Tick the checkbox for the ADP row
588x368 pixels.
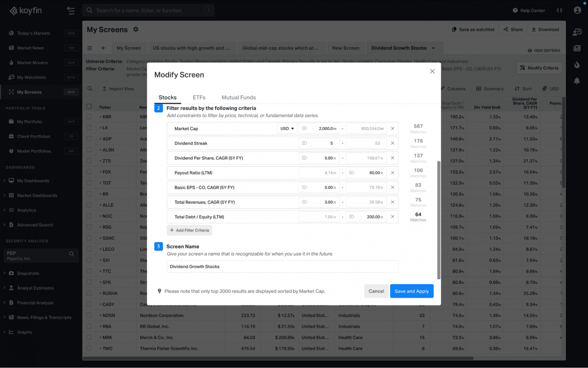pos(89,139)
